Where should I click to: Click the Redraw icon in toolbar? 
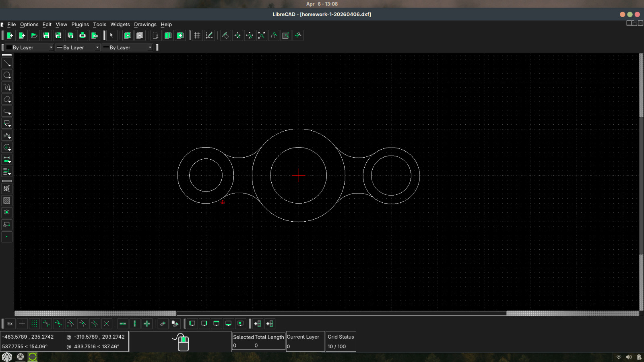pos(225,35)
